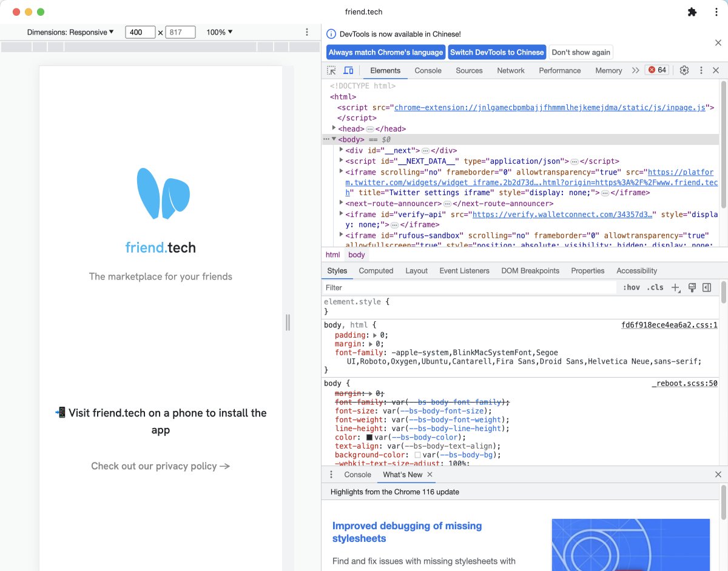The height and width of the screenshot is (571, 728).
Task: Click the viewport height field 817
Action: [180, 32]
